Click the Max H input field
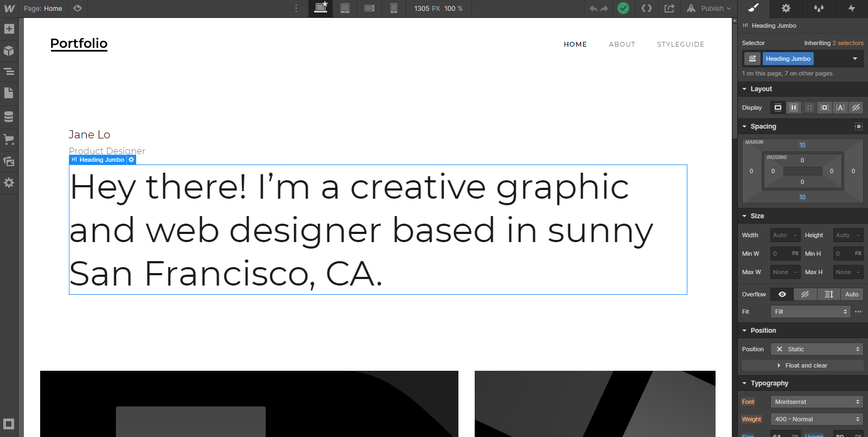The width and height of the screenshot is (868, 437). 848,272
